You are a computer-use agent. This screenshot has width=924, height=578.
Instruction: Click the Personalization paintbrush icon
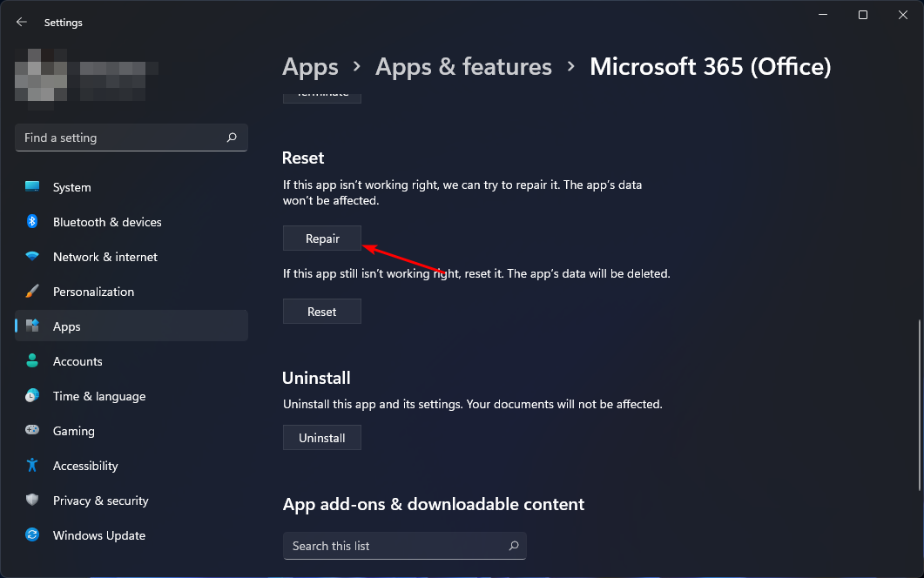click(32, 291)
